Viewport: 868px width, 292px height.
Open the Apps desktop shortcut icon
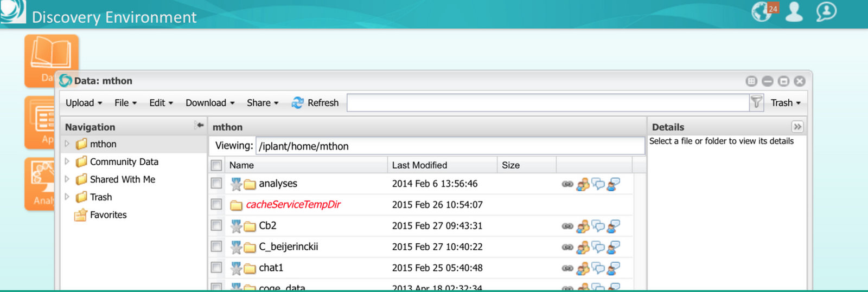[x=40, y=122]
